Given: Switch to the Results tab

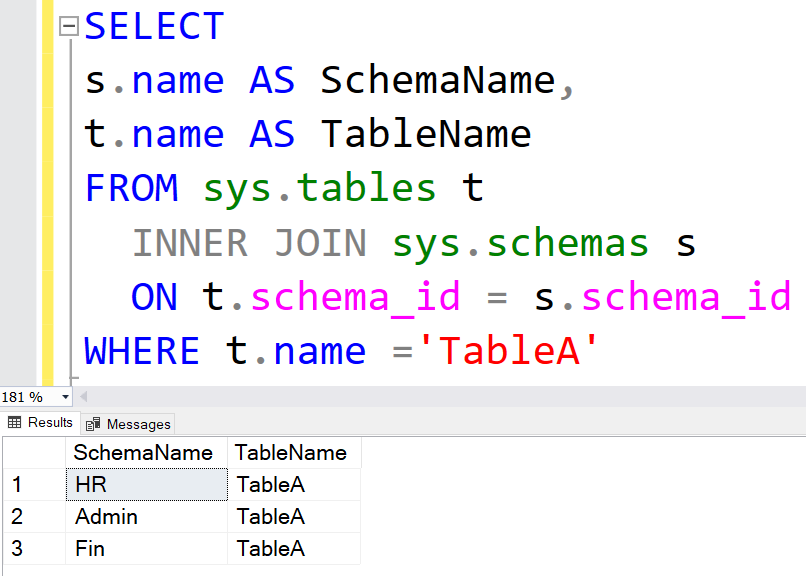Looking at the screenshot, I should point(40,423).
